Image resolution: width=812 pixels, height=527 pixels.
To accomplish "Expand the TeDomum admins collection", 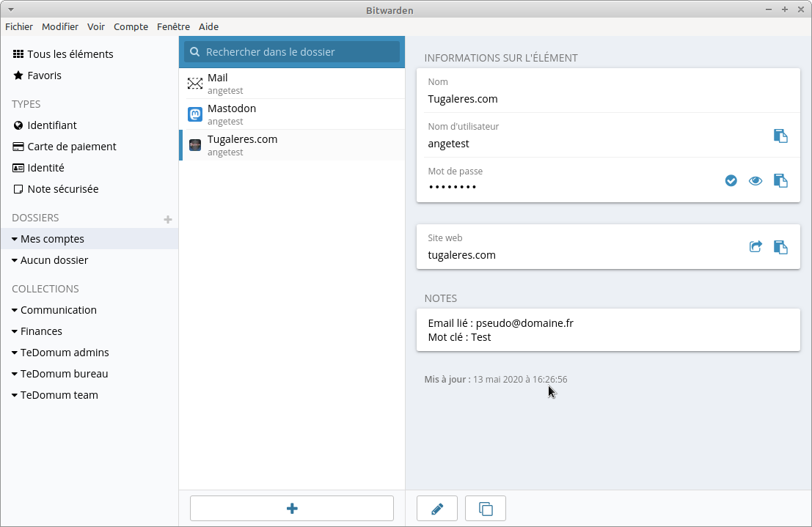I will click(x=15, y=353).
